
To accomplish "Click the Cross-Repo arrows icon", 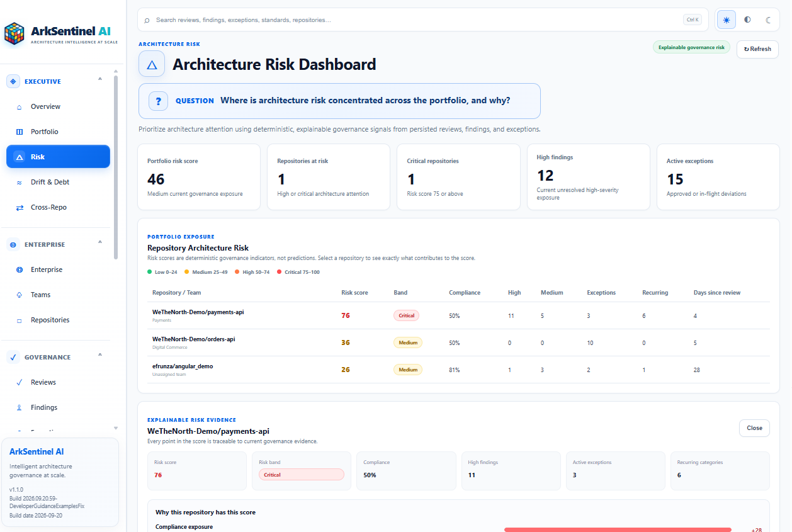I will (19, 208).
